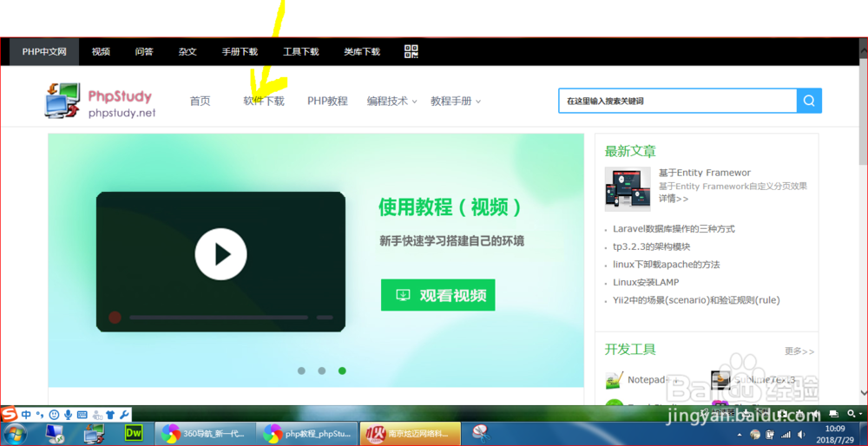
Task: Click the SublimeText3 tool icon
Action: tap(720, 379)
